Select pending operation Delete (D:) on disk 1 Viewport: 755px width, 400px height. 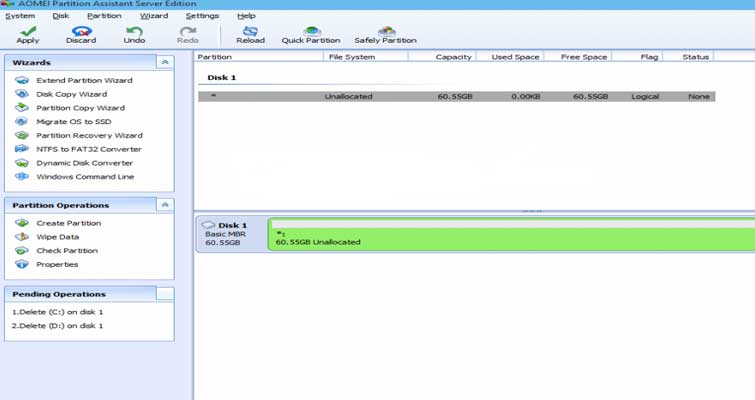57,326
